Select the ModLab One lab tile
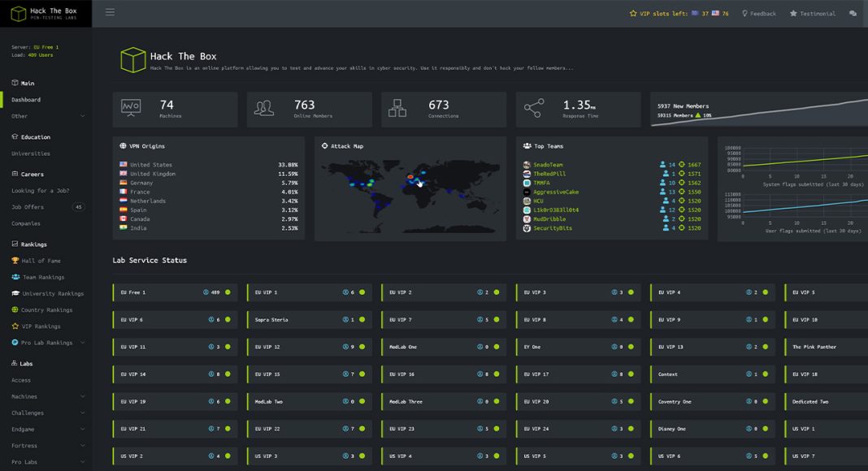 444,348
